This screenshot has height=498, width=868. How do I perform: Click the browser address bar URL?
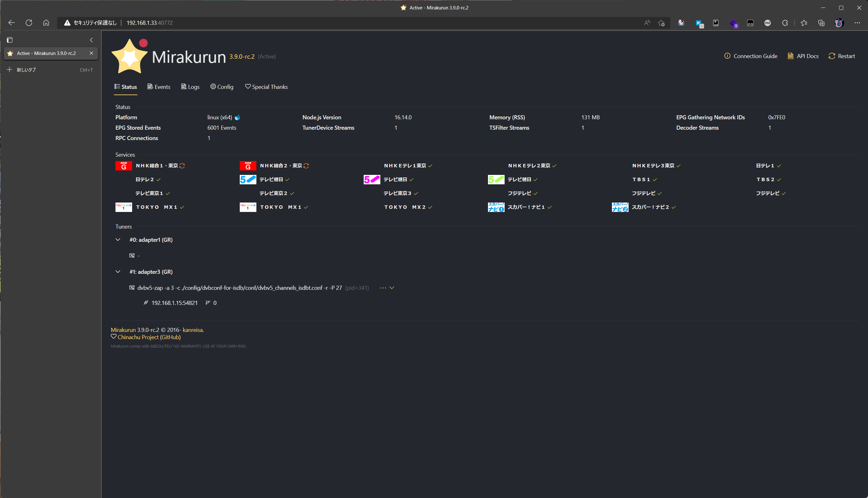pyautogui.click(x=149, y=23)
